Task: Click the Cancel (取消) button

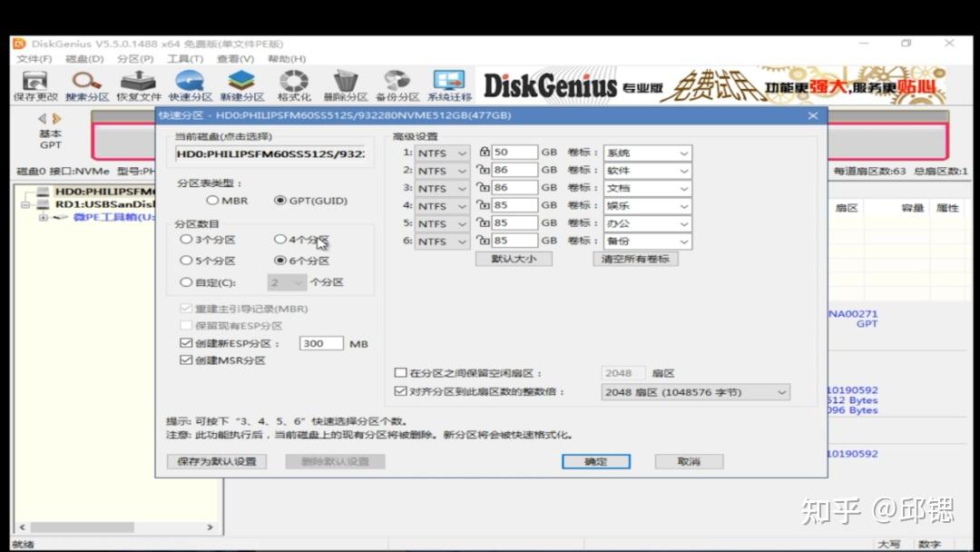Action: (689, 461)
